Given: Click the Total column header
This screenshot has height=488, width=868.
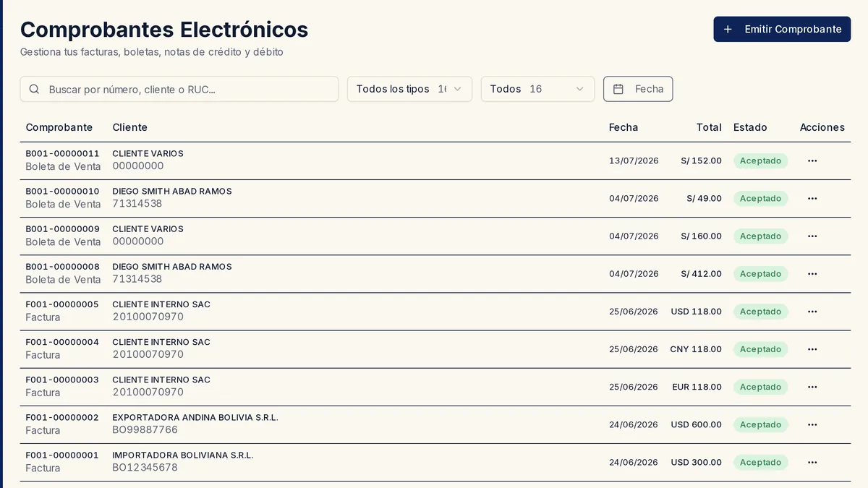Looking at the screenshot, I should [x=709, y=127].
